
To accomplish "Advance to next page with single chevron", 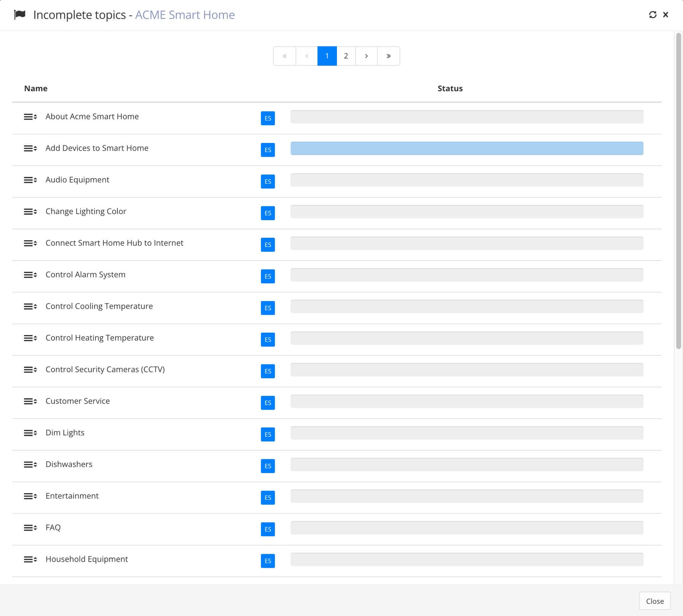I will coord(366,56).
